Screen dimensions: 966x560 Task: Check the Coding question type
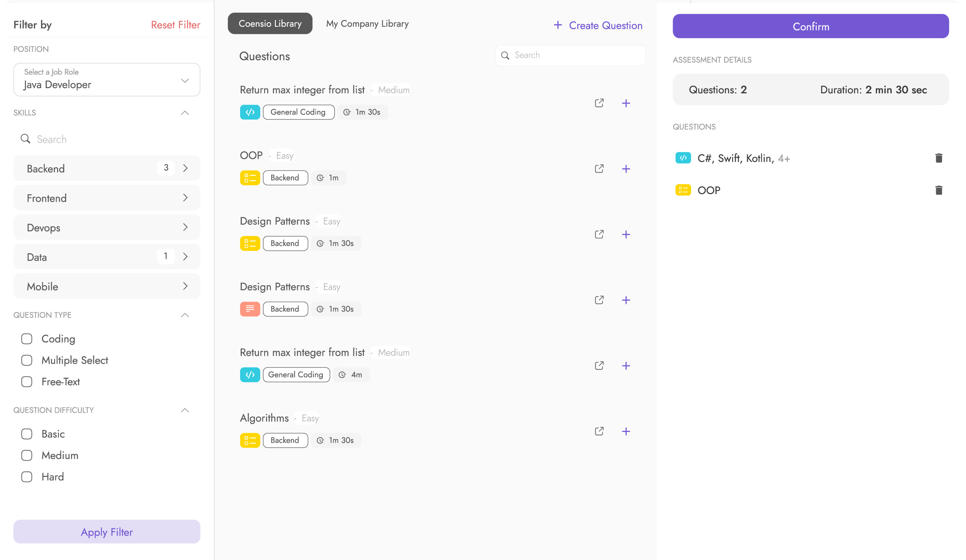[x=27, y=339]
